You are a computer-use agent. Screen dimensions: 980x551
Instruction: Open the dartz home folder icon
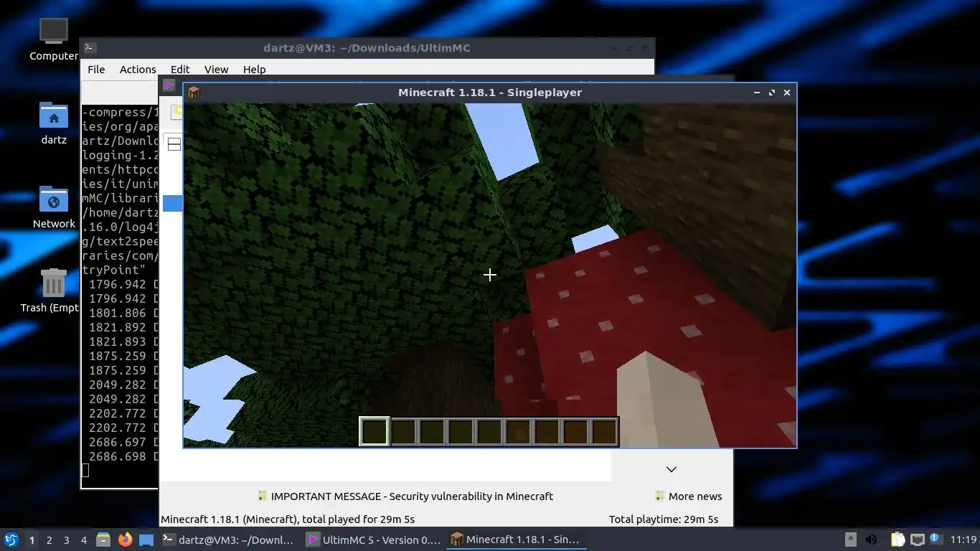coord(54,123)
